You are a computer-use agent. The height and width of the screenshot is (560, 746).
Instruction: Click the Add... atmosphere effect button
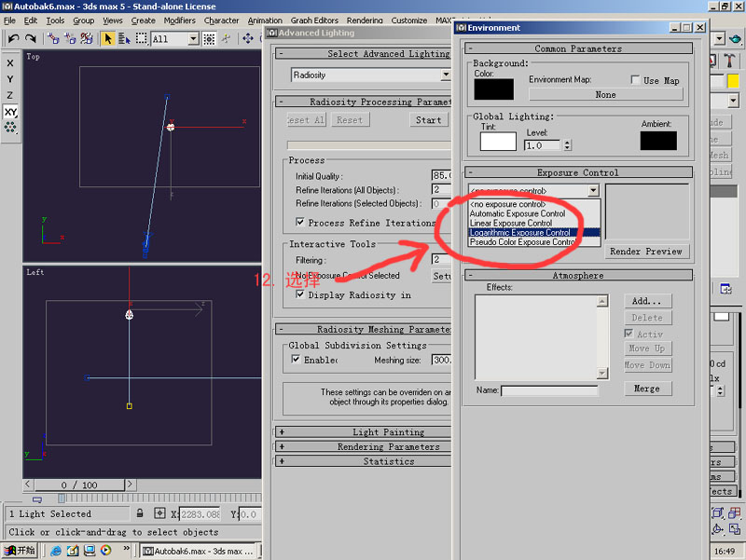(647, 301)
